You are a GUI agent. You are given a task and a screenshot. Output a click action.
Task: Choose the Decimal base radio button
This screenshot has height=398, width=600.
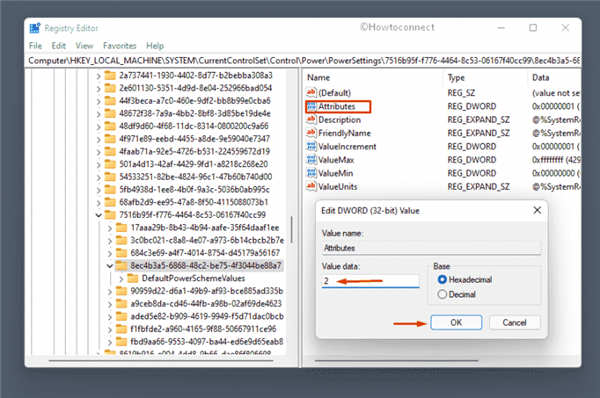[x=442, y=294]
